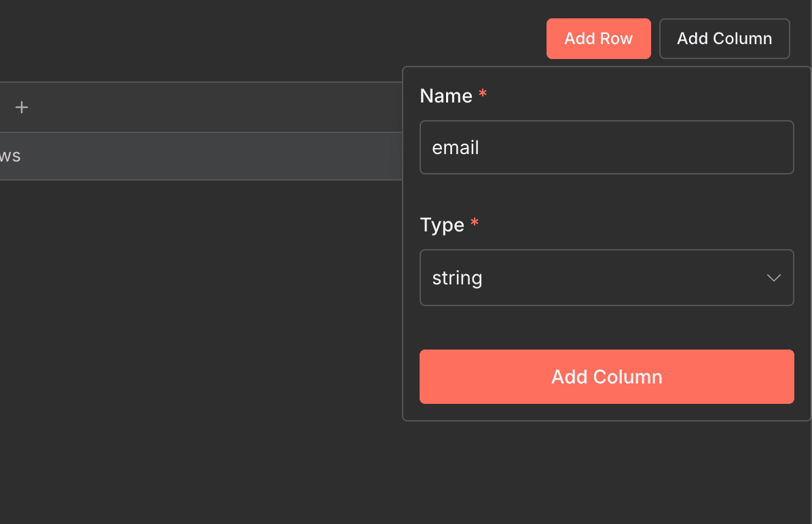Click the top Add Column button
The image size is (812, 524).
pyautogui.click(x=724, y=38)
